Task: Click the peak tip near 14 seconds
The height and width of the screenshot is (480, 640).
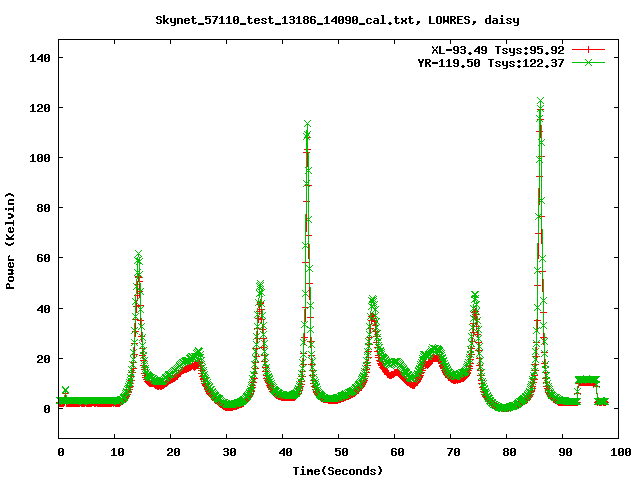Action: (x=138, y=254)
